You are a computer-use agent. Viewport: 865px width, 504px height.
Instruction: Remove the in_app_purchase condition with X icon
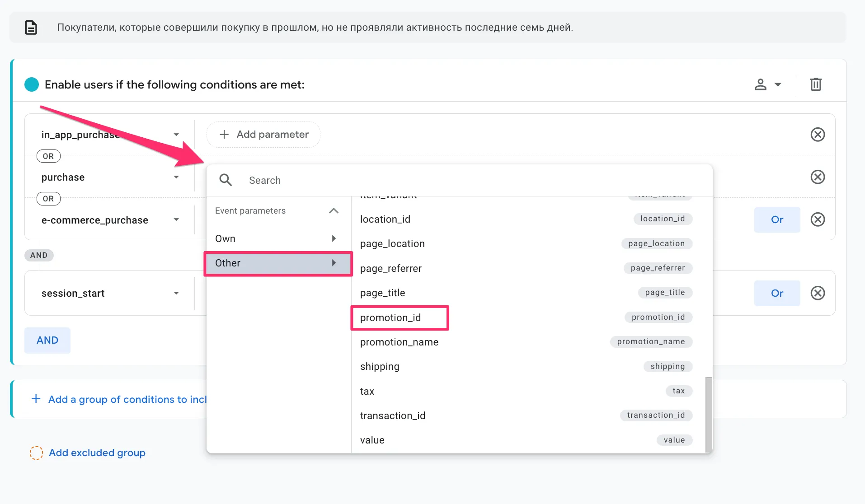[x=817, y=135]
